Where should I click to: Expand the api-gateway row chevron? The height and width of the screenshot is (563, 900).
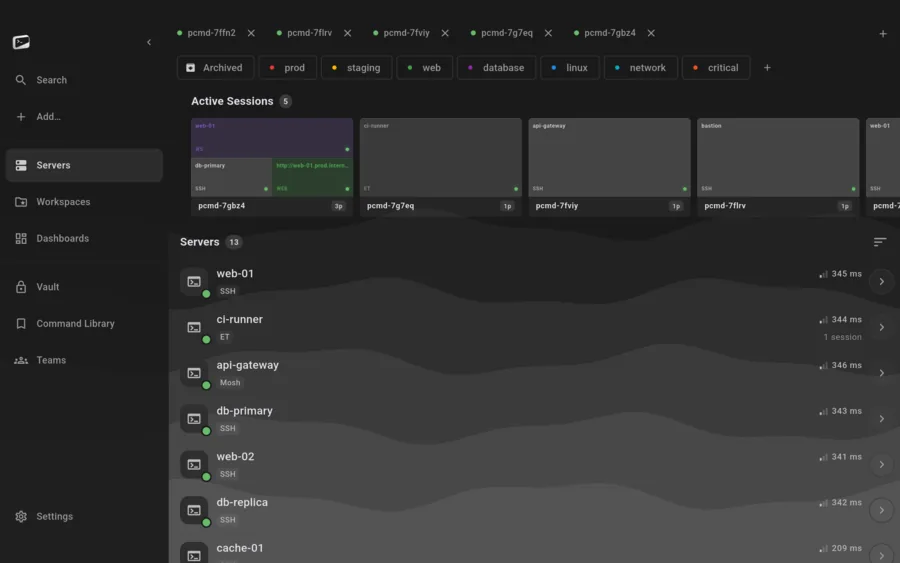(882, 373)
